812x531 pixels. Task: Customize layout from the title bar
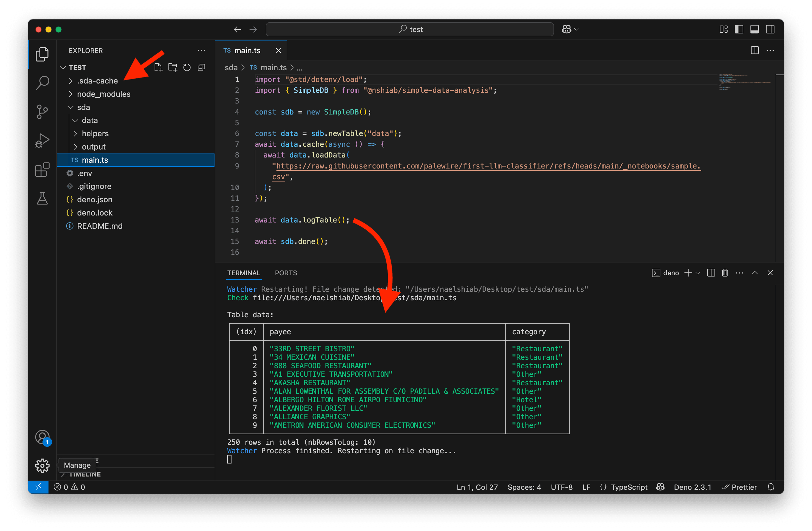coord(723,29)
